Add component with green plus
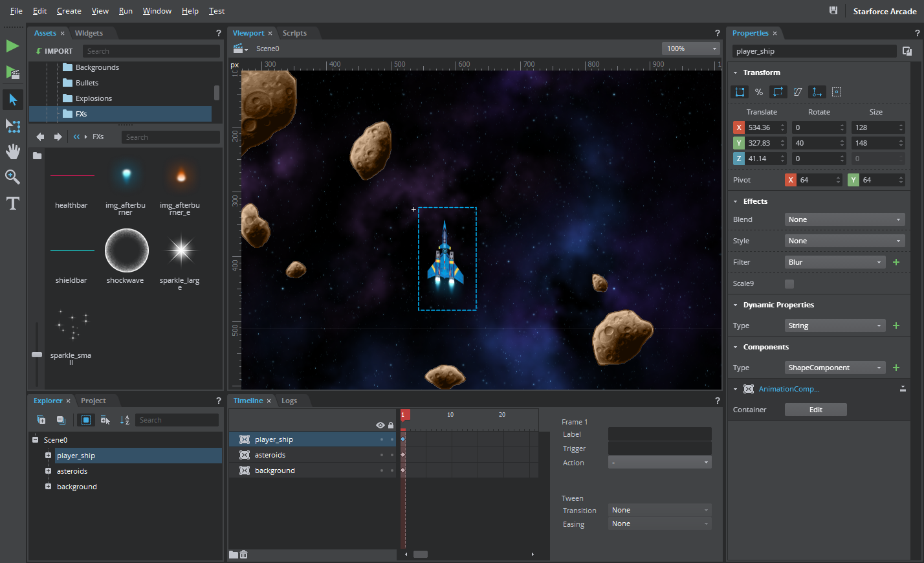 pyautogui.click(x=896, y=368)
